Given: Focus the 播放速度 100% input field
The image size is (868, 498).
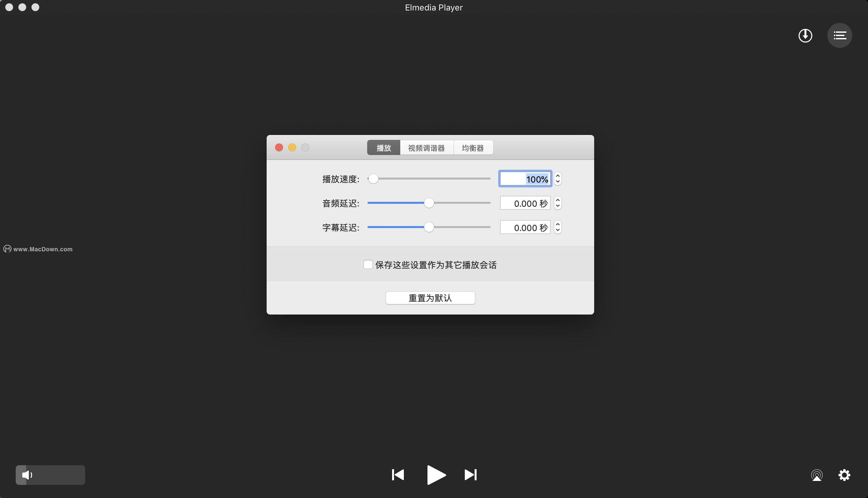Looking at the screenshot, I should 525,179.
